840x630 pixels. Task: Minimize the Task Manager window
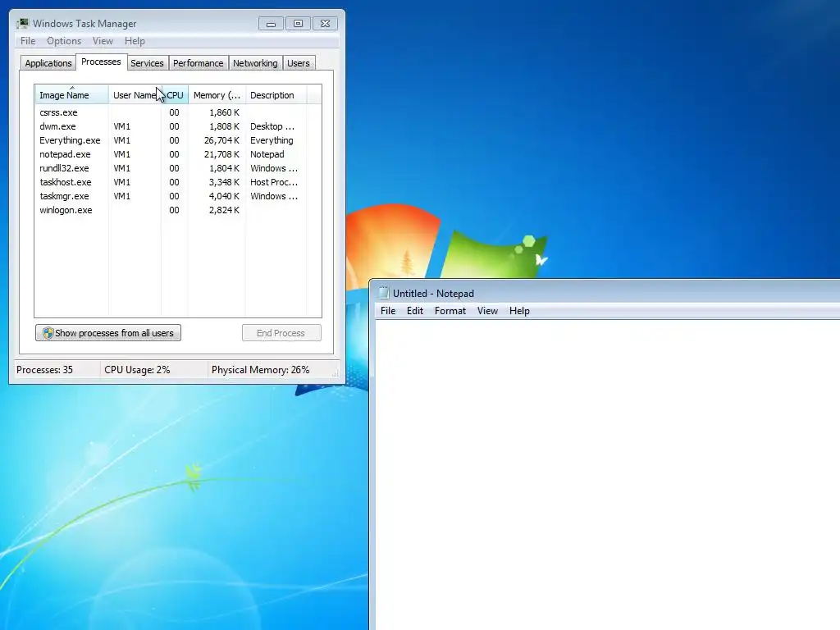coord(271,24)
